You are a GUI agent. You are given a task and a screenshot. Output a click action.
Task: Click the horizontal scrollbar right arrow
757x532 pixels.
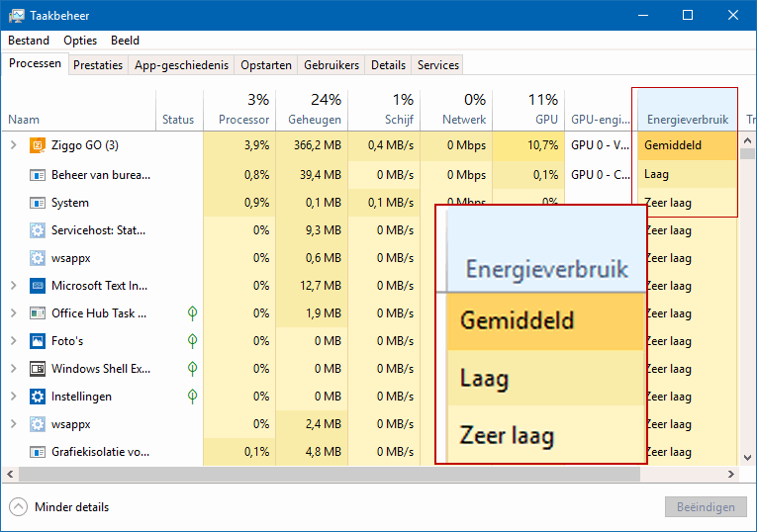pos(731,474)
